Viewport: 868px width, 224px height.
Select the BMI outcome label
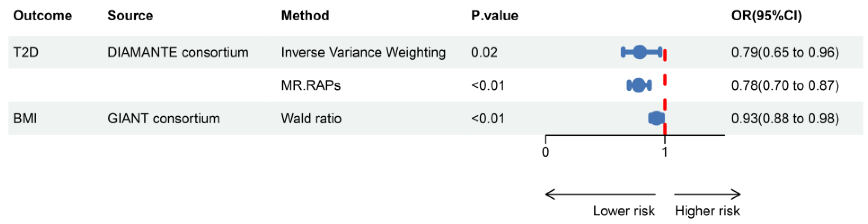25,119
